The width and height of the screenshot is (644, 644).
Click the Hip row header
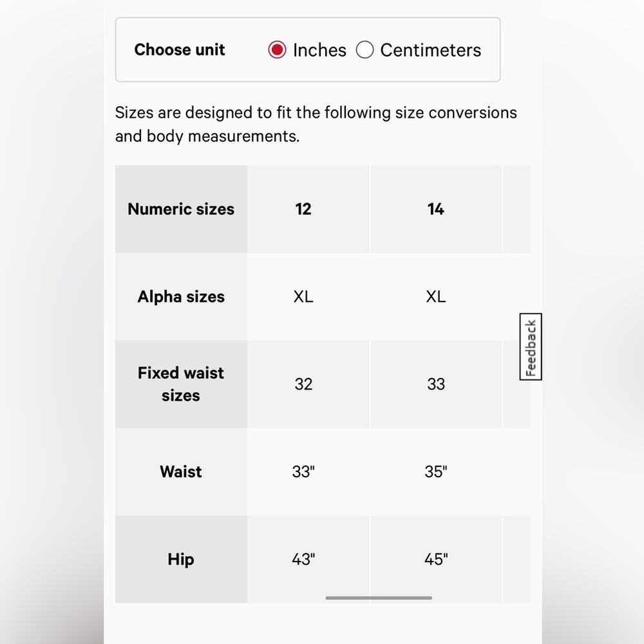pyautogui.click(x=181, y=559)
